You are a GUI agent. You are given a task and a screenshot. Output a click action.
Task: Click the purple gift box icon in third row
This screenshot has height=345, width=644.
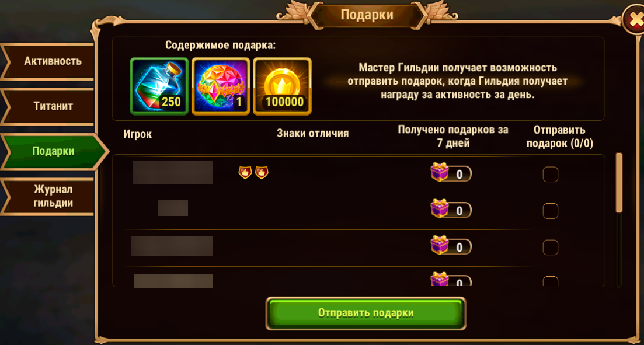point(440,245)
